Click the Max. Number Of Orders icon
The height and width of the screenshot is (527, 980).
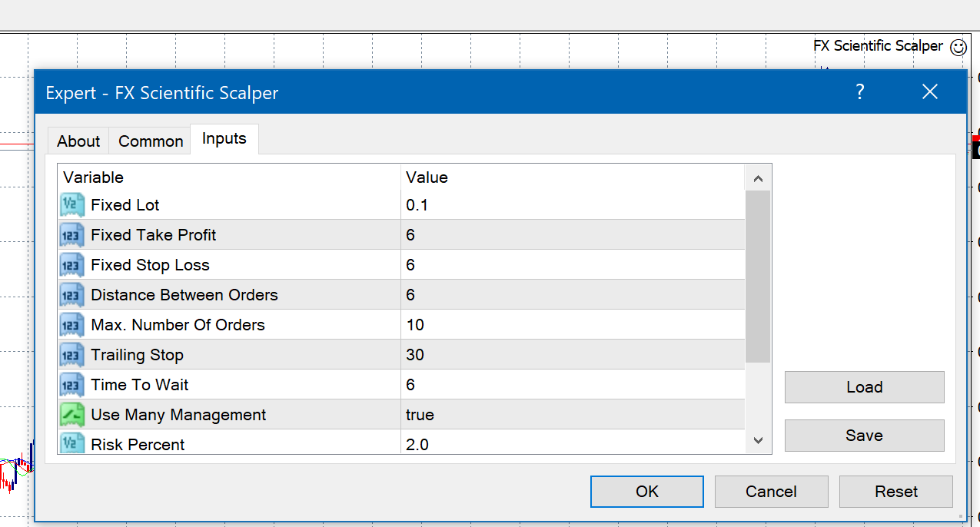[72, 325]
